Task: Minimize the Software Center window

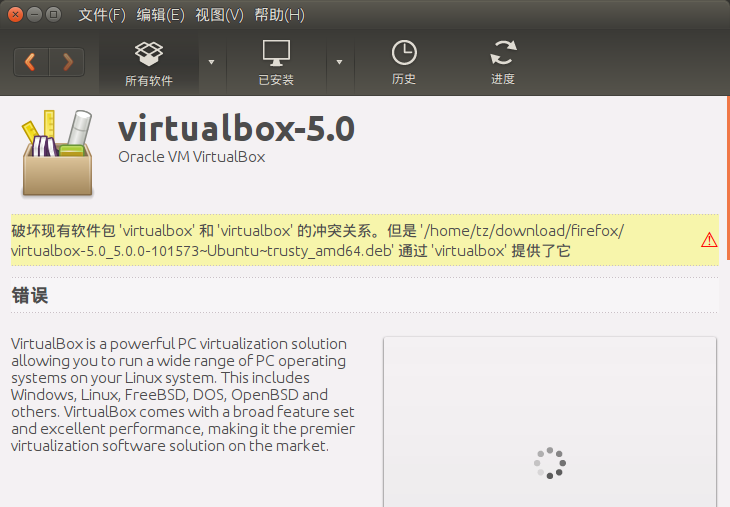Action: coord(34,15)
